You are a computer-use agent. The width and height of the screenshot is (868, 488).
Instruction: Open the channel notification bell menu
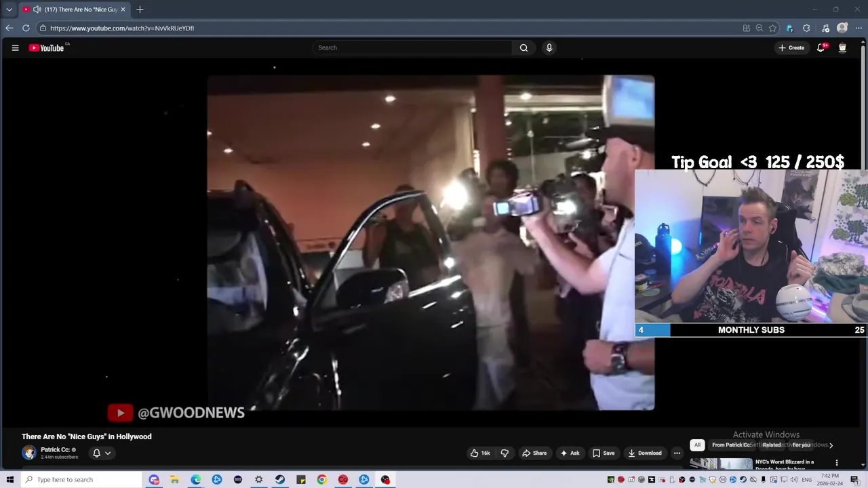click(x=101, y=453)
